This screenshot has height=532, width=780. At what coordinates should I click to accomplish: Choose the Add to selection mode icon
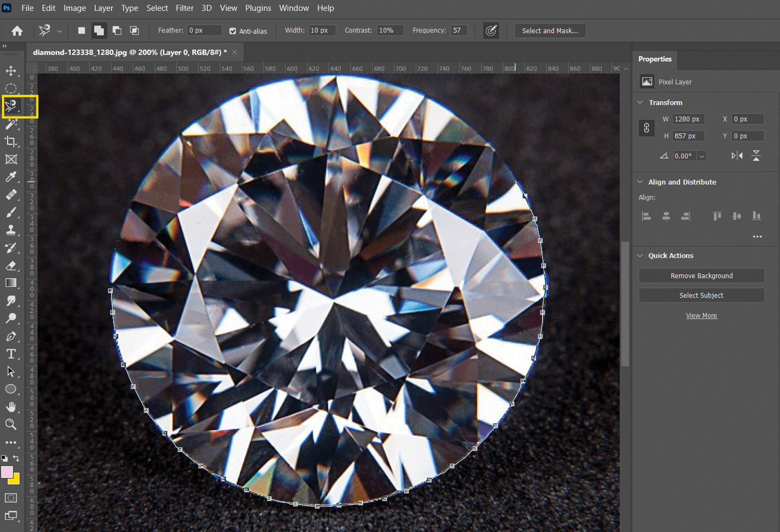pyautogui.click(x=99, y=31)
